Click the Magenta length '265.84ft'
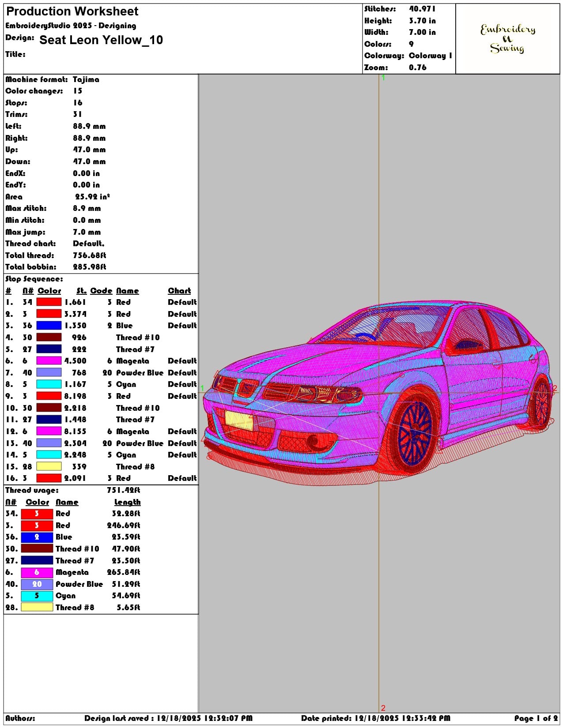Screen dimensions: 563x728 tap(124, 572)
